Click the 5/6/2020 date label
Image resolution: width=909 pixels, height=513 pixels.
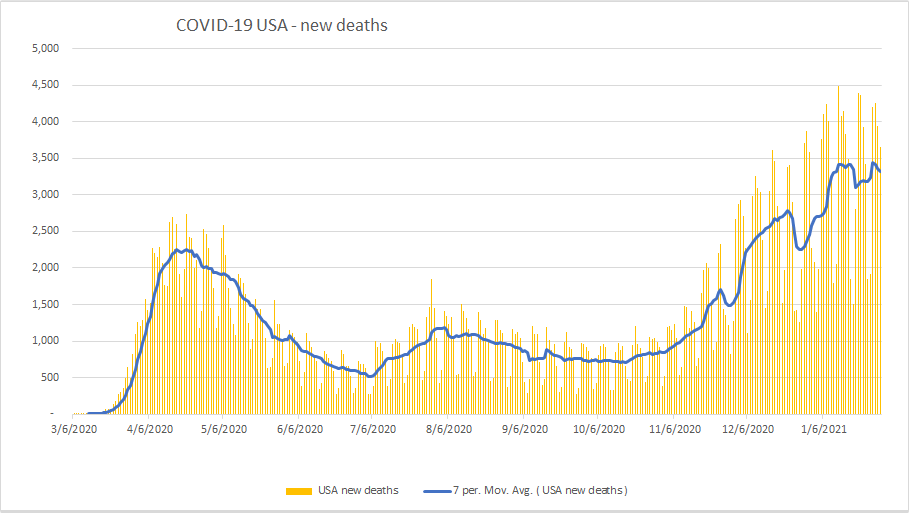pyautogui.click(x=223, y=430)
